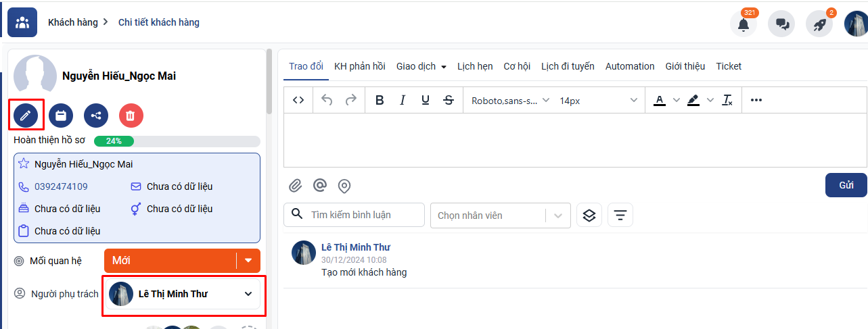This screenshot has height=329, width=868.
Task: Toggle italic text formatting
Action: point(403,101)
